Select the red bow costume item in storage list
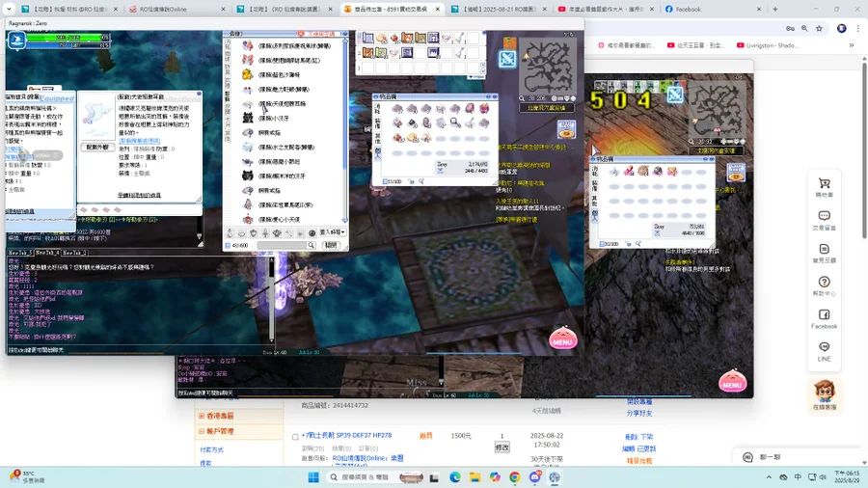 coord(248,60)
